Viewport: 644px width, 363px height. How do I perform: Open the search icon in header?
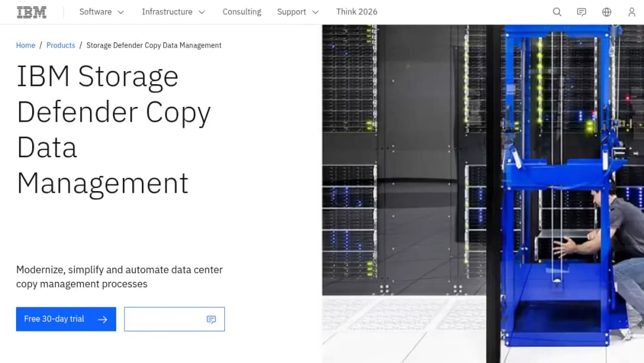point(557,12)
